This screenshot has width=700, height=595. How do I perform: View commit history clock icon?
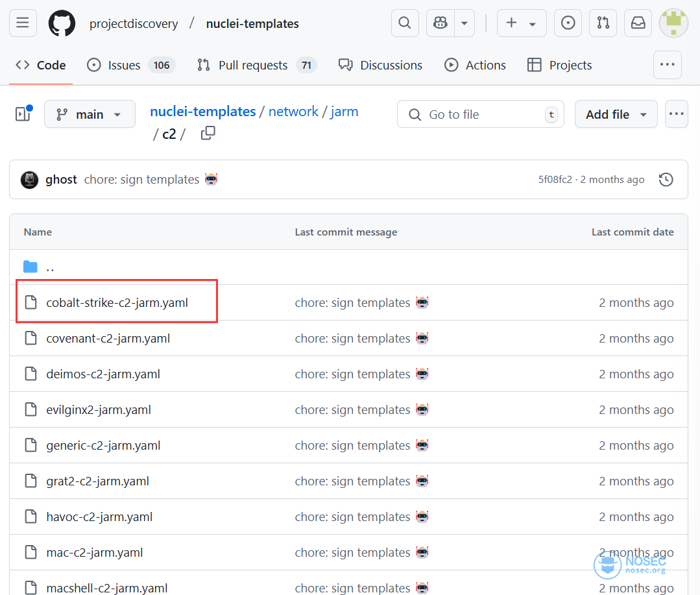pyautogui.click(x=666, y=180)
